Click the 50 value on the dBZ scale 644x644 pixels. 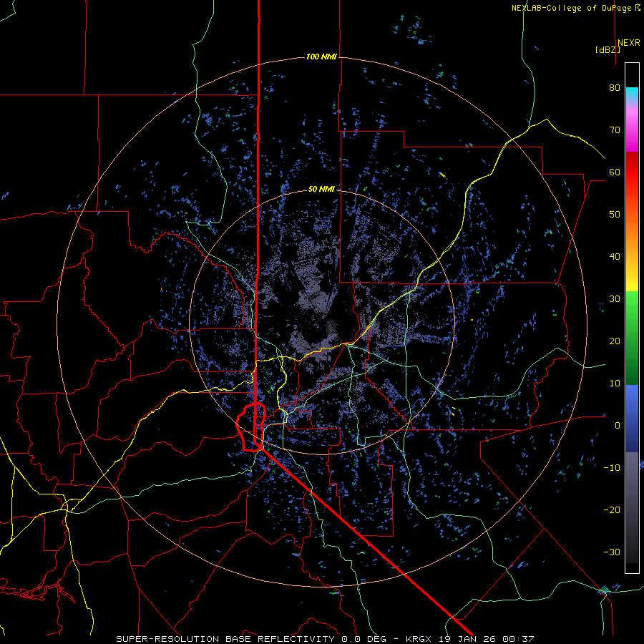tap(615, 215)
